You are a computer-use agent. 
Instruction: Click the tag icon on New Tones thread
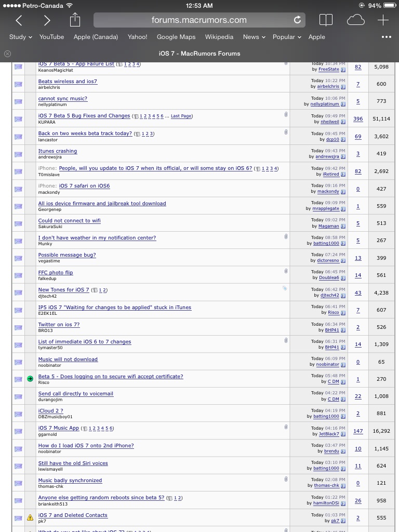(x=285, y=288)
